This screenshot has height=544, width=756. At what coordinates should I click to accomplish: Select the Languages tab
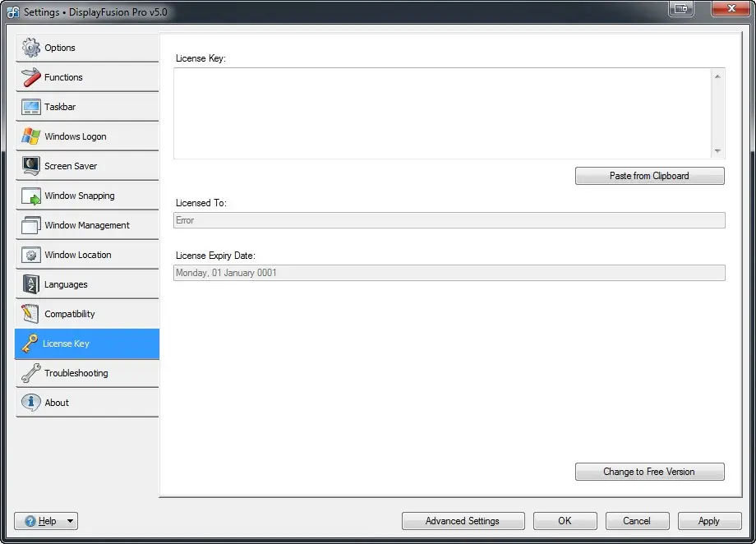[x=87, y=284]
